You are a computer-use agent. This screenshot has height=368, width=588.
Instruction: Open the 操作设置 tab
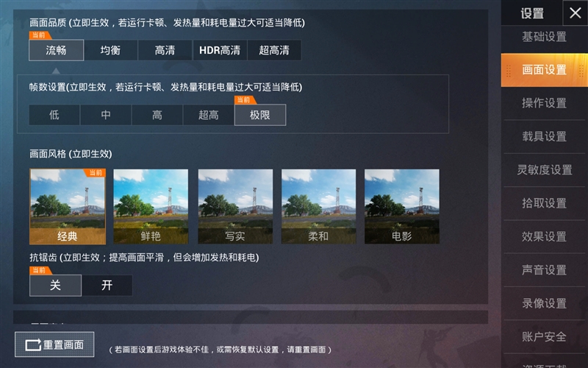pos(544,103)
